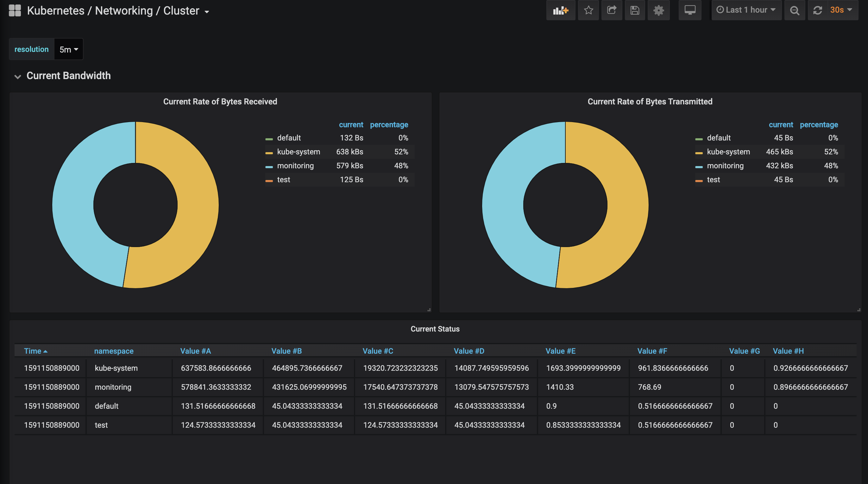868x484 pixels.
Task: Sort Transmitted legend by current column
Action: (781, 125)
